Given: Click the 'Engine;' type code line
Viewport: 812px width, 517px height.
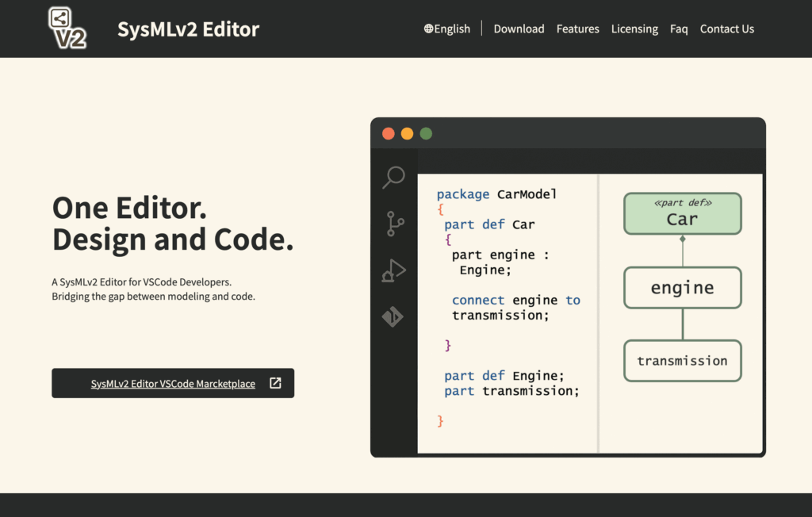Looking at the screenshot, I should [x=485, y=270].
